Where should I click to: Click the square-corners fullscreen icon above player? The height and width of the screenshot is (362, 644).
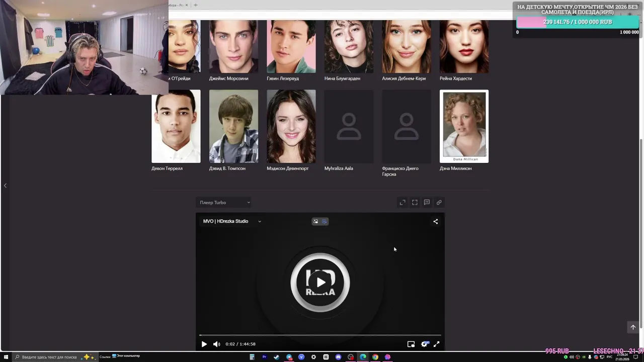(415, 202)
